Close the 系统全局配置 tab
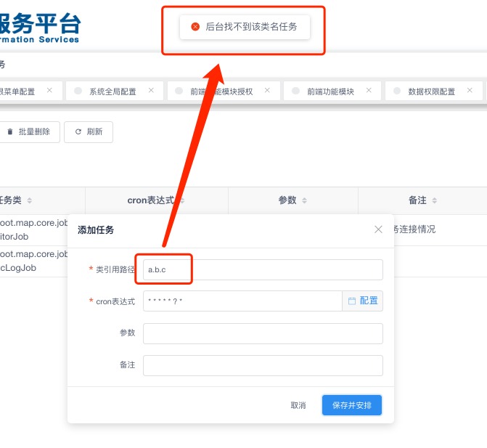This screenshot has height=448, width=487. [x=151, y=91]
